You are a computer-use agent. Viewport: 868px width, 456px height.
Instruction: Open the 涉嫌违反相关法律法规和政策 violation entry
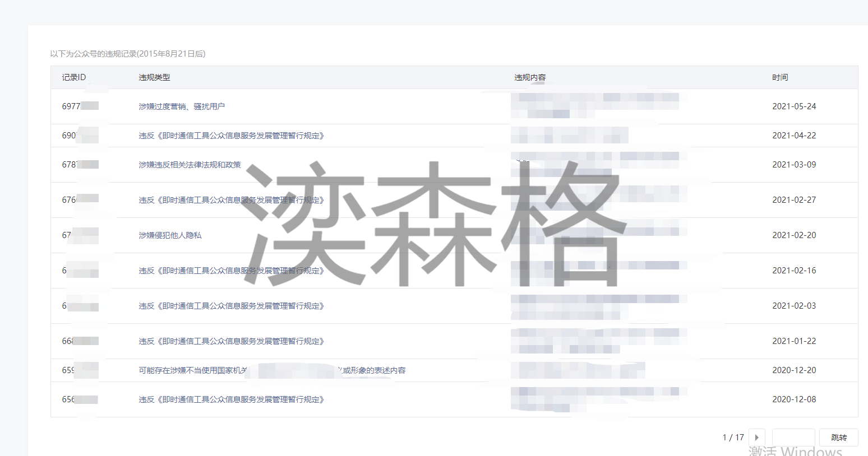[190, 165]
